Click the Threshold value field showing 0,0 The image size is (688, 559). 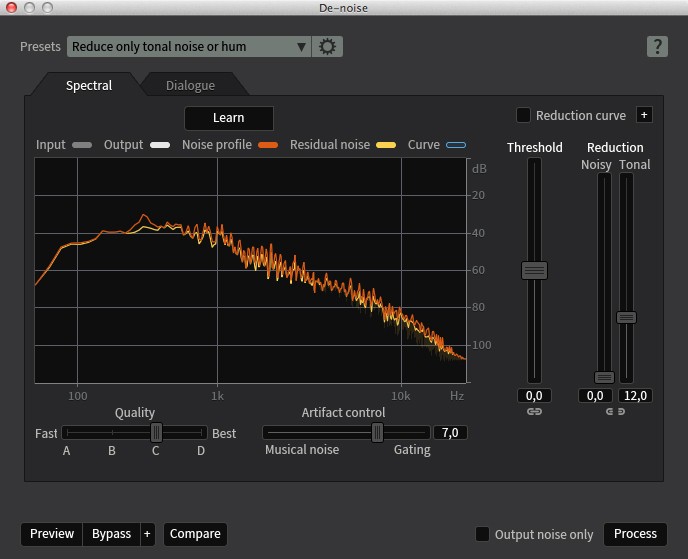point(534,396)
